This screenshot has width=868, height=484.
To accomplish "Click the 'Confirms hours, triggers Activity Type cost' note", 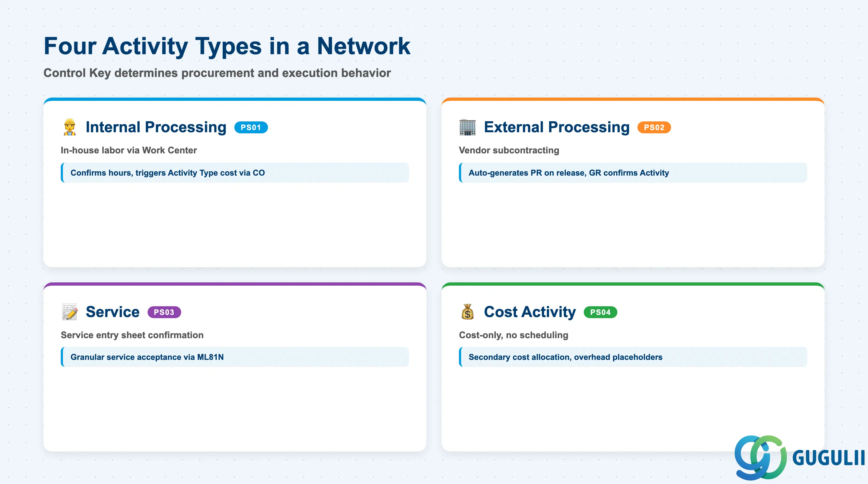I will [235, 173].
